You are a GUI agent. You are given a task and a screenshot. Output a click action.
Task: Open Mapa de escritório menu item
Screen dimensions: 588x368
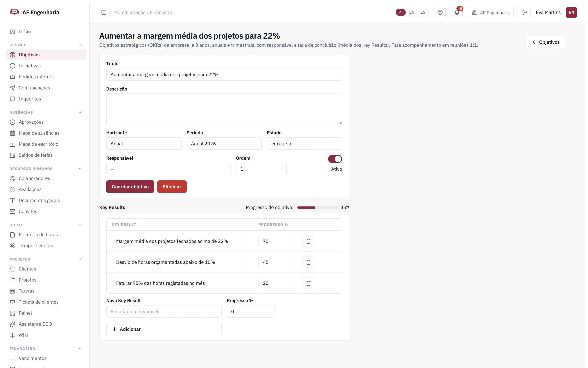click(46, 144)
